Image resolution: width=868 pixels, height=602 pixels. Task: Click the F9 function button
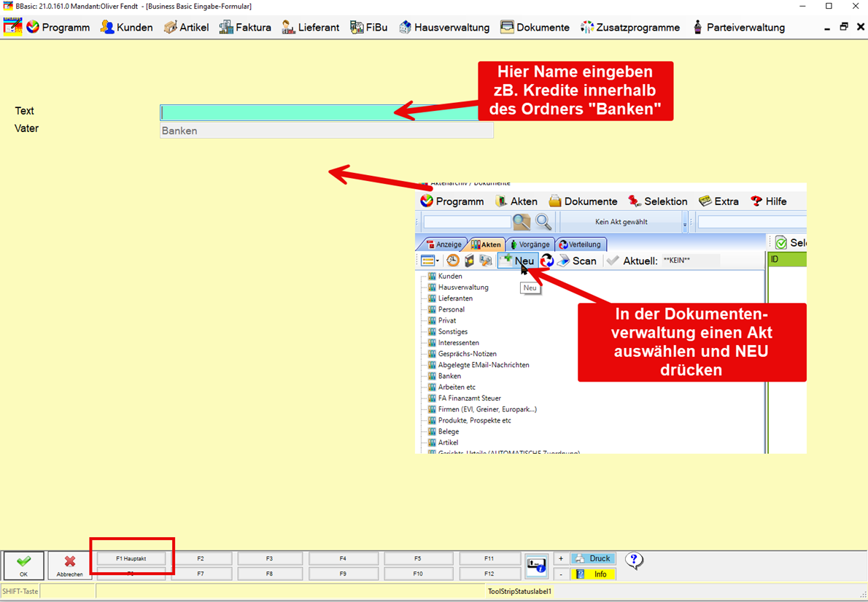344,574
